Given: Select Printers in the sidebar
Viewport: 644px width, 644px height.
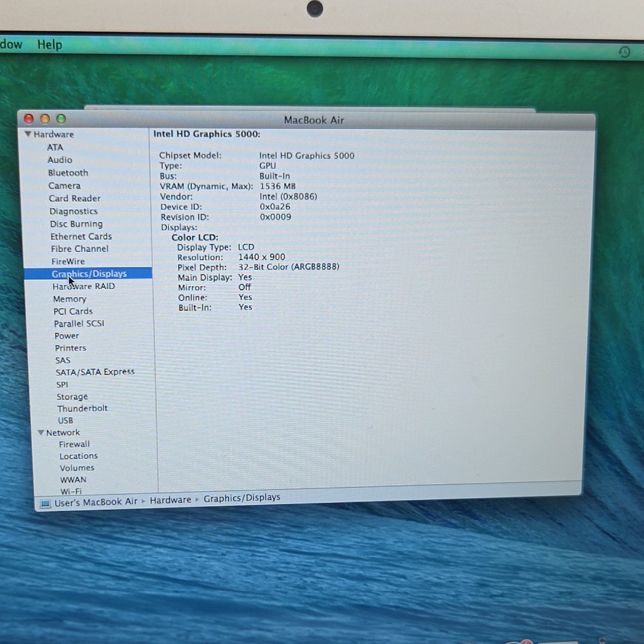Looking at the screenshot, I should pyautogui.click(x=70, y=348).
